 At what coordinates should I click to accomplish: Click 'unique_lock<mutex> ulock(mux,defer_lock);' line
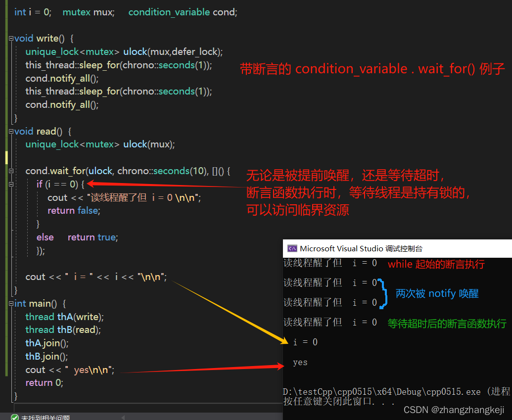(x=124, y=51)
